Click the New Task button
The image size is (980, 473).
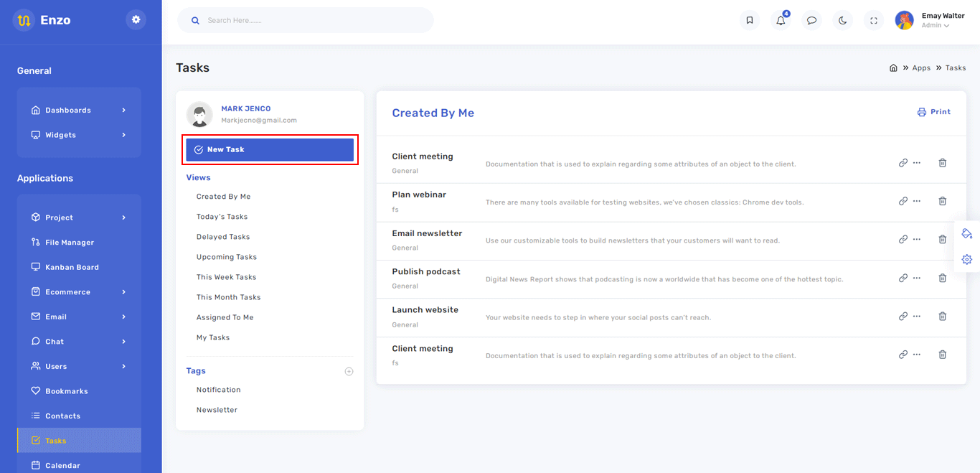[270, 150]
